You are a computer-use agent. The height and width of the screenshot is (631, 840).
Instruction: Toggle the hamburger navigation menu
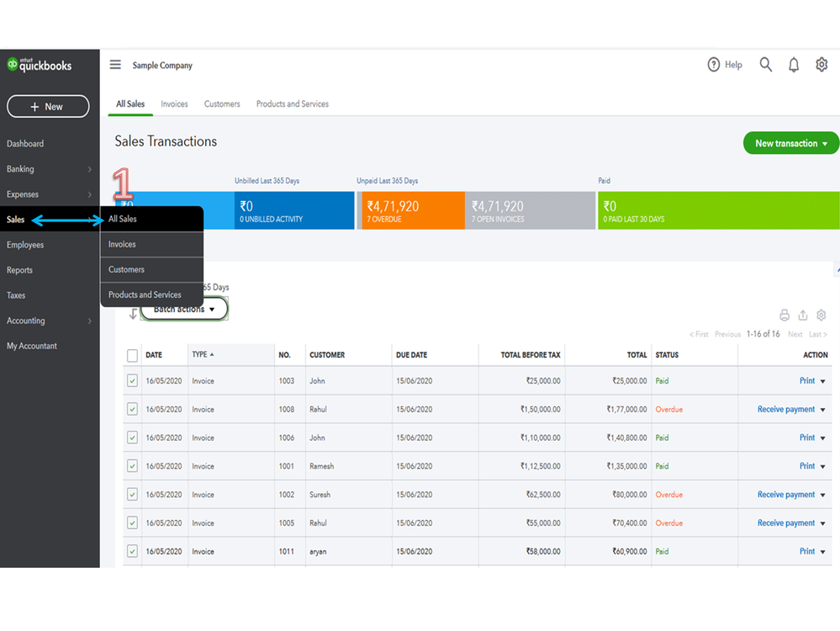click(115, 65)
